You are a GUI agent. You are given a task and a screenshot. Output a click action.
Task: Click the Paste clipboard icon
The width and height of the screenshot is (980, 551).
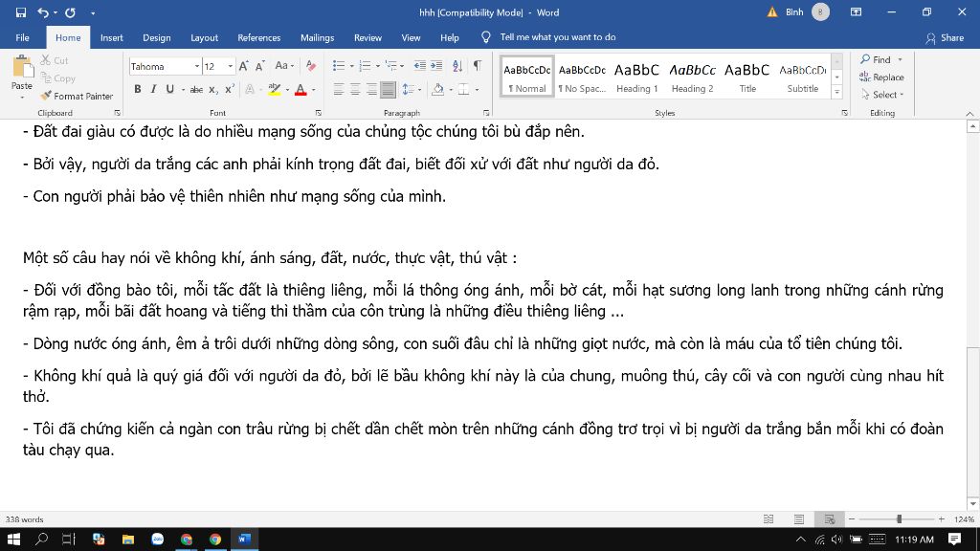point(22,68)
